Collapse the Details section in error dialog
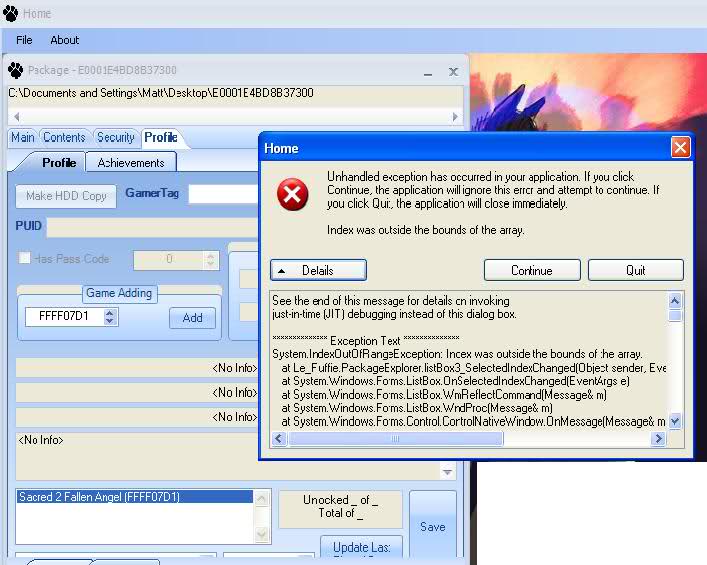This screenshot has width=707, height=565. tap(318, 270)
